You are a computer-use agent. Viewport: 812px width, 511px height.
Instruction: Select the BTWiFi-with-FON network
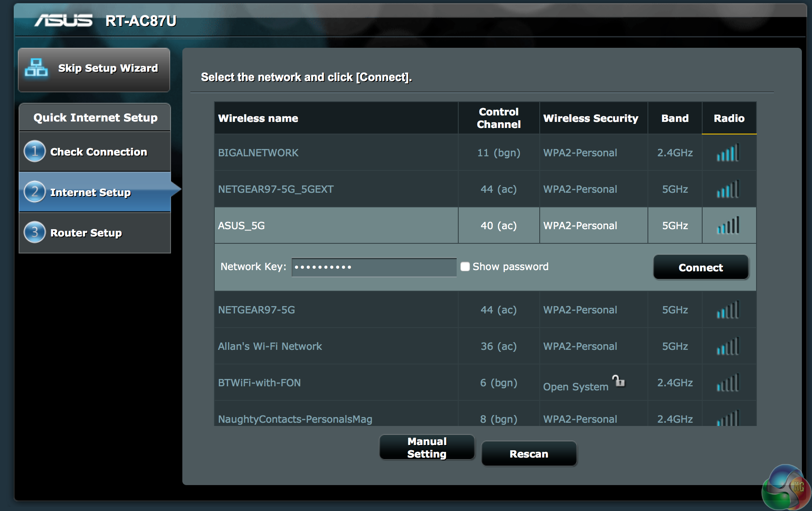259,383
